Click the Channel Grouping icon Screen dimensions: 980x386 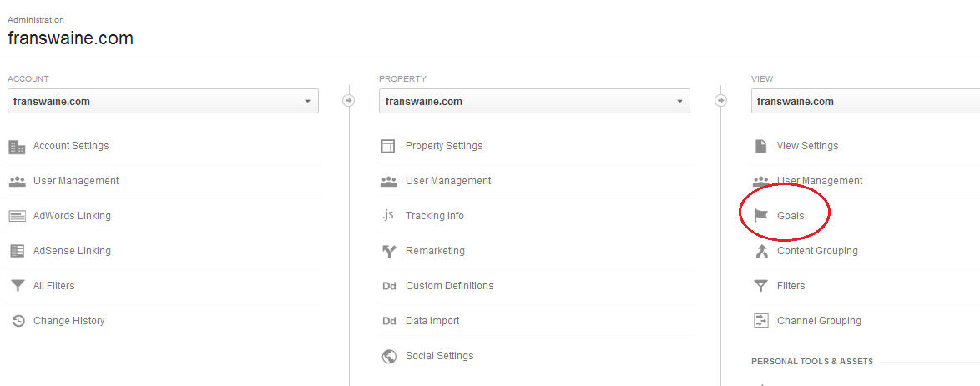[x=760, y=321]
